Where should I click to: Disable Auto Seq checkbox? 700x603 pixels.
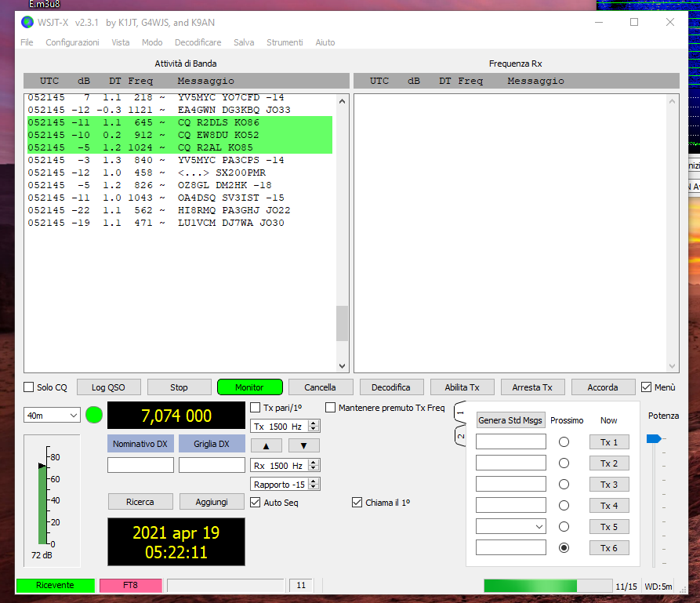(256, 503)
